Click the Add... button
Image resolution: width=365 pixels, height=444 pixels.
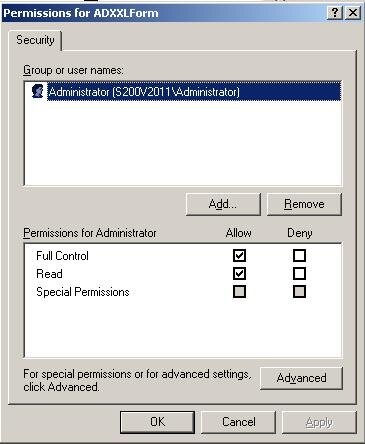tap(223, 204)
